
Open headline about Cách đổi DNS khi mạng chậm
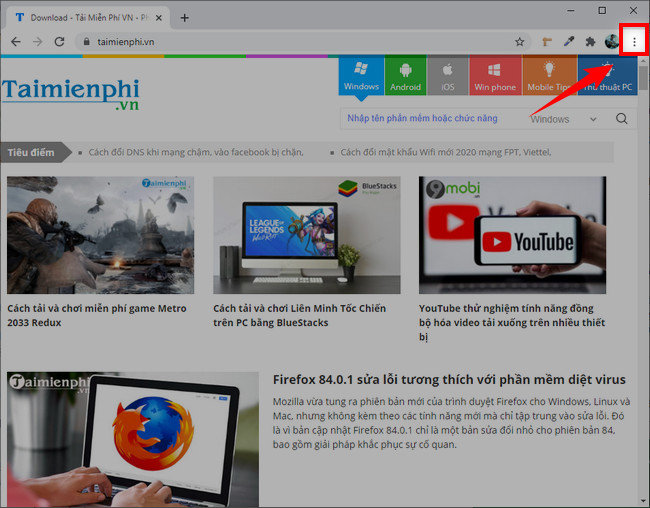point(196,152)
